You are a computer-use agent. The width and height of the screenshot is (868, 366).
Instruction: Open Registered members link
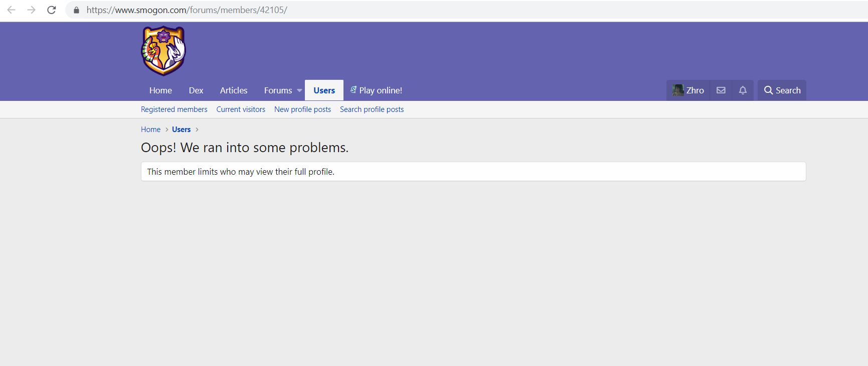click(x=174, y=109)
